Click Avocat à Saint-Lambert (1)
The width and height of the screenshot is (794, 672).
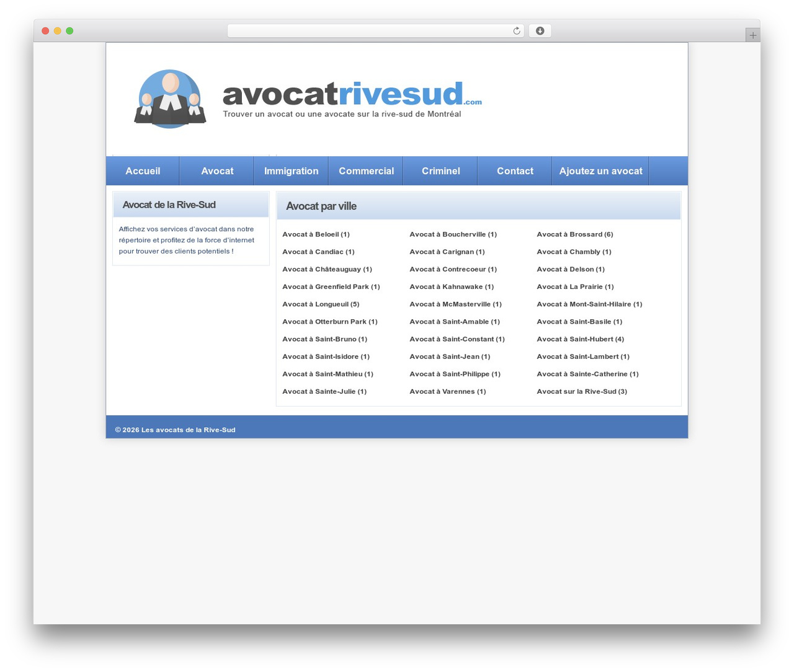pos(583,356)
